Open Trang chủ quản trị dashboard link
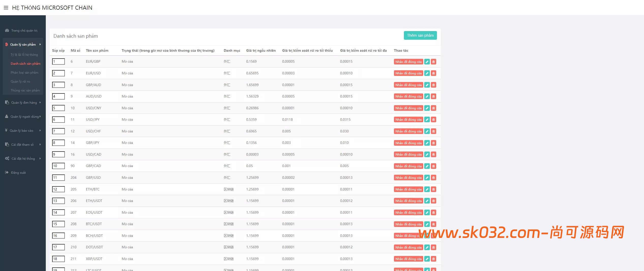This screenshot has width=644, height=271. [24, 31]
